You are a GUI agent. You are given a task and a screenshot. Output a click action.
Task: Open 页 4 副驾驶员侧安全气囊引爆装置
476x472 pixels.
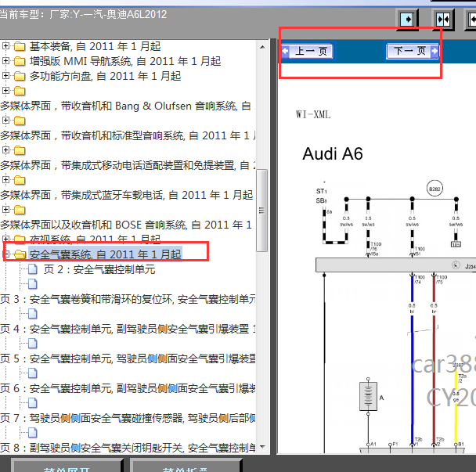128,329
